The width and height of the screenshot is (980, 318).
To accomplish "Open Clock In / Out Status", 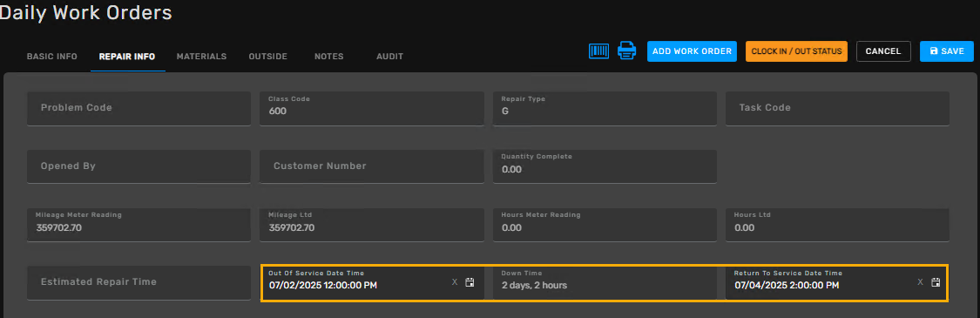I will click(796, 51).
